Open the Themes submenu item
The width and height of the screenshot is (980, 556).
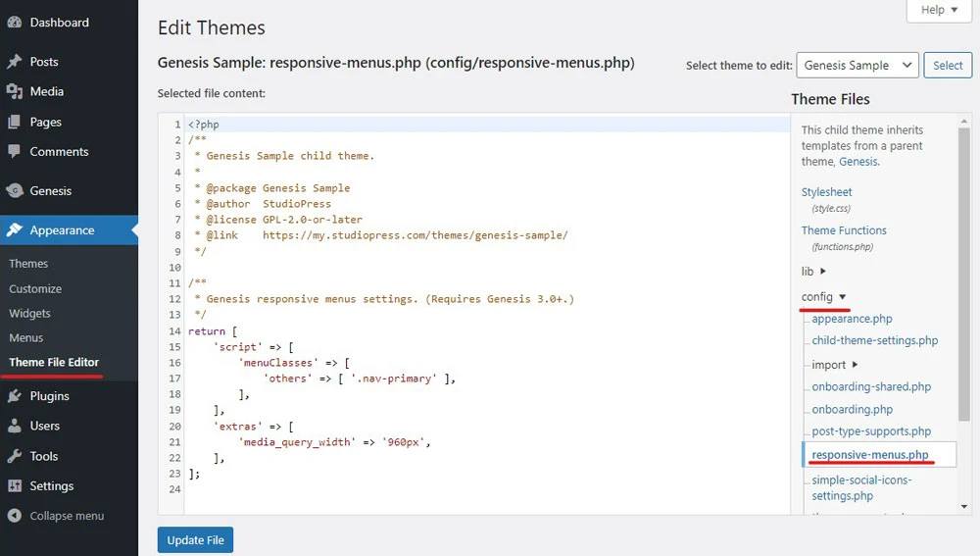(x=28, y=264)
